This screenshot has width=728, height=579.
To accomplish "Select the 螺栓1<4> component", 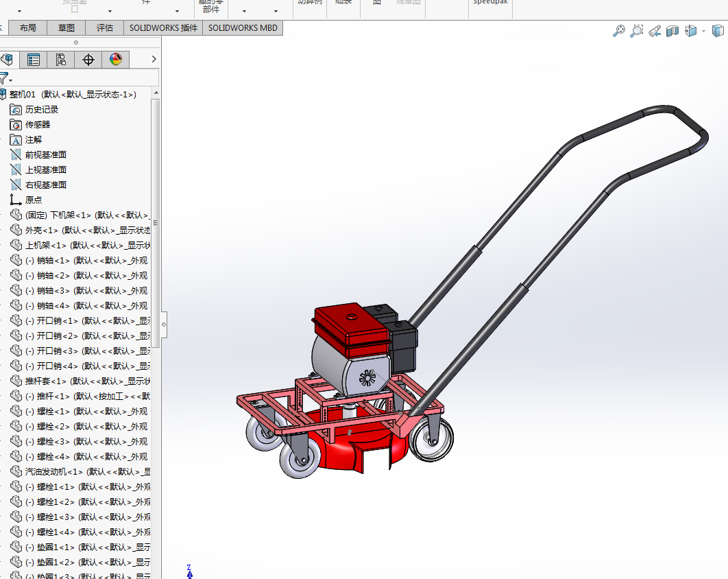I will (x=80, y=532).
